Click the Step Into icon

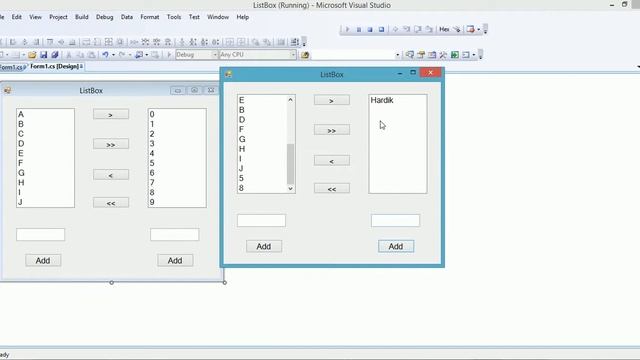click(x=406, y=29)
